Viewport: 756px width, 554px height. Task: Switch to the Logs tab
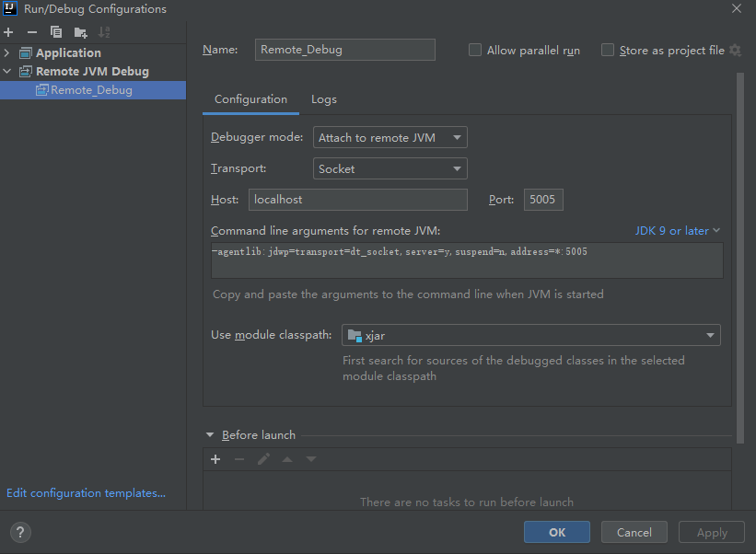coord(323,99)
